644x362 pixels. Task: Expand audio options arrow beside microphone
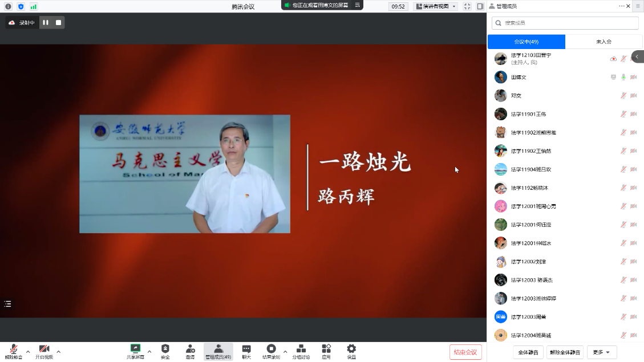[28, 351]
